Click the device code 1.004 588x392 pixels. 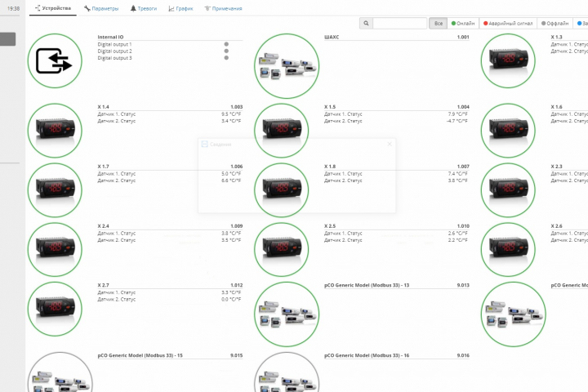pos(463,107)
